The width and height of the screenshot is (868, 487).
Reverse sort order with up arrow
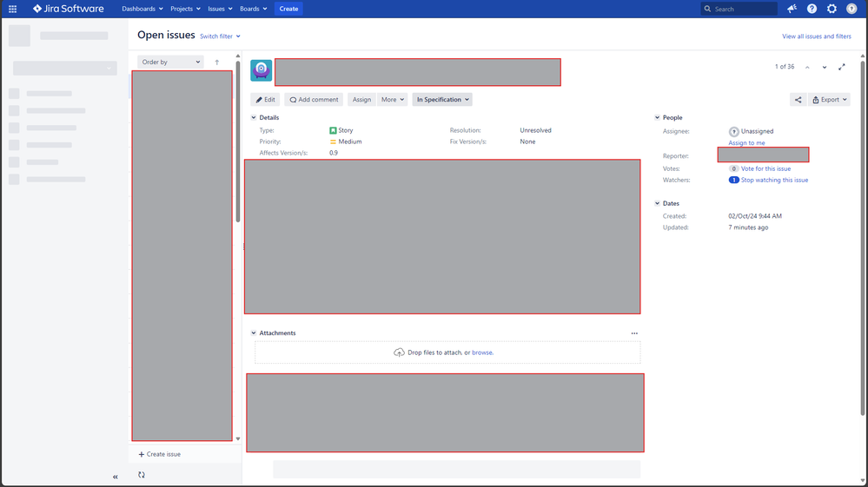point(217,63)
